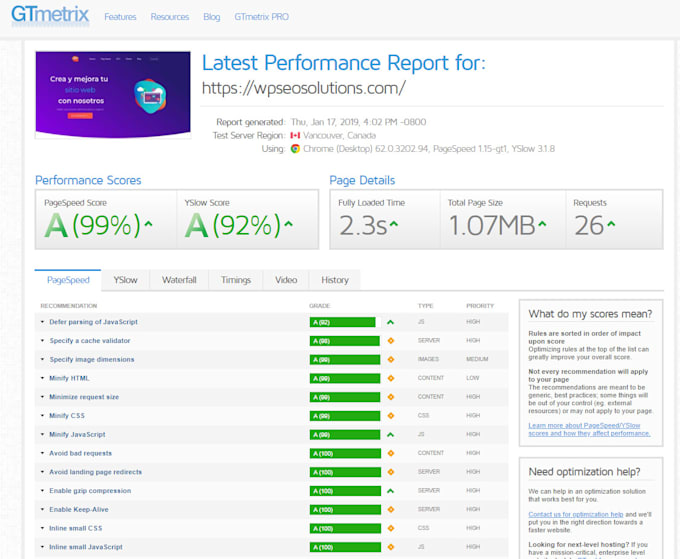Select the PageSpeed tab
The image size is (680, 559).
click(68, 280)
